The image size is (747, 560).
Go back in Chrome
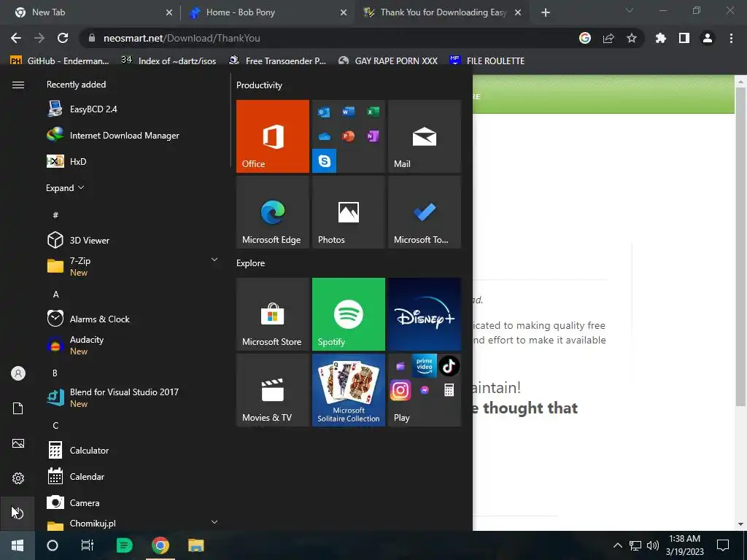pyautogui.click(x=16, y=38)
